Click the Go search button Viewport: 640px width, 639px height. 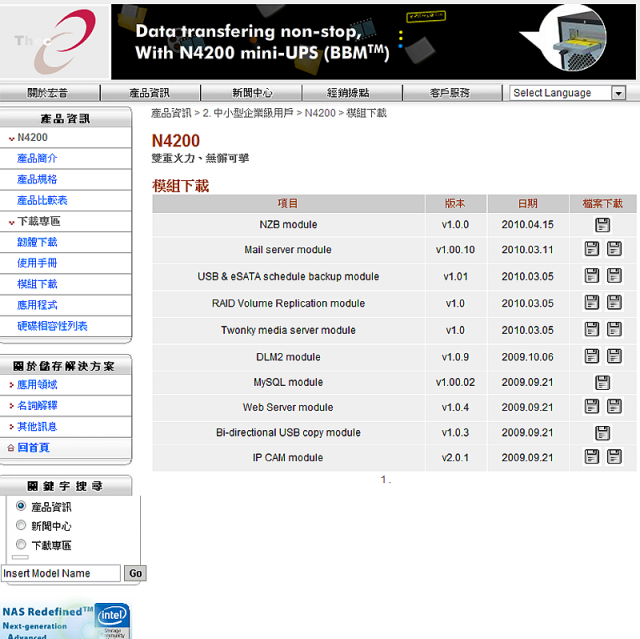coord(136,573)
